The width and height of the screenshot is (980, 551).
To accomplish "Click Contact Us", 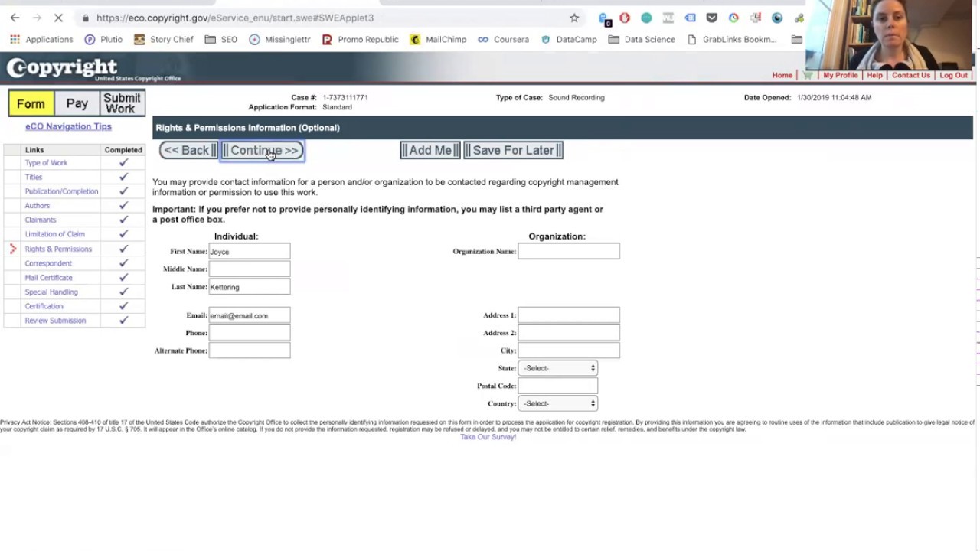I will (x=910, y=75).
